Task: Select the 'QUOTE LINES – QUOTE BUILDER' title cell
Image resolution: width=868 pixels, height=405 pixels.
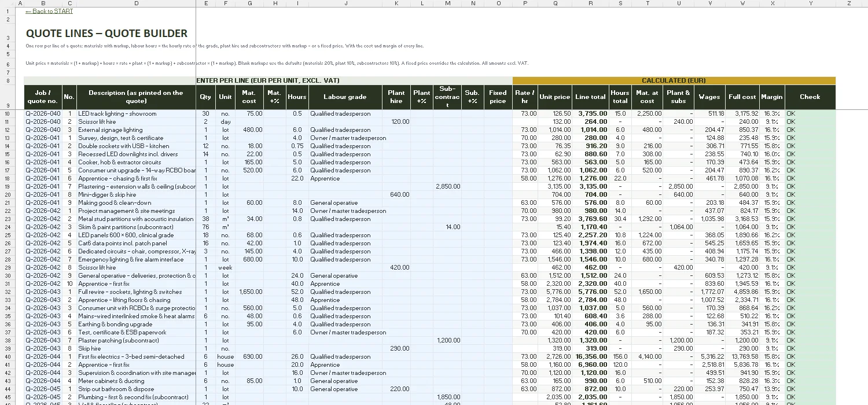Action: coord(106,34)
